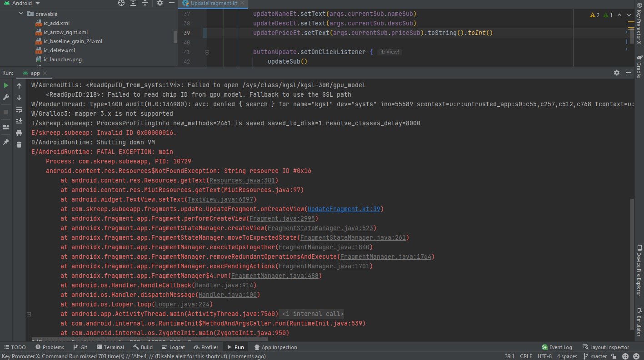Viewport: 644px width, 360px height.
Task: Toggle soft-wrap in Run console
Action: click(19, 109)
